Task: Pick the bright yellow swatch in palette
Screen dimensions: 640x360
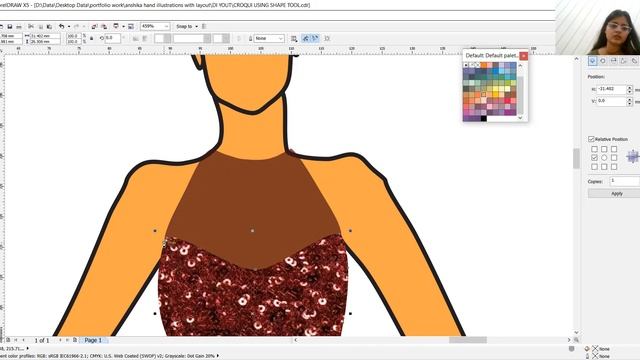Action: [x=496, y=88]
